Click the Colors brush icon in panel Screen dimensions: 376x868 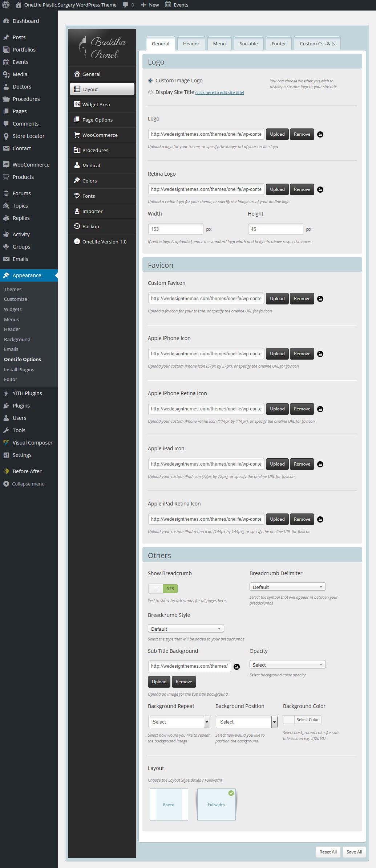tap(77, 180)
